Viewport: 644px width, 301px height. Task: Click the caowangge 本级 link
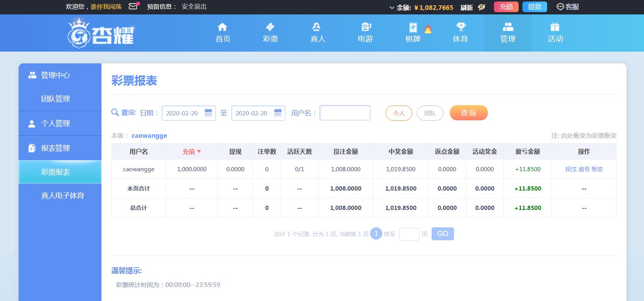(x=149, y=136)
